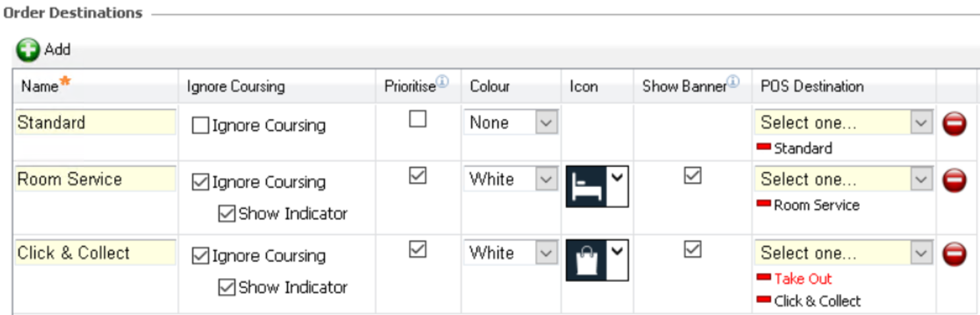Click the Show Banner info icon
The image size is (980, 315).
733,82
